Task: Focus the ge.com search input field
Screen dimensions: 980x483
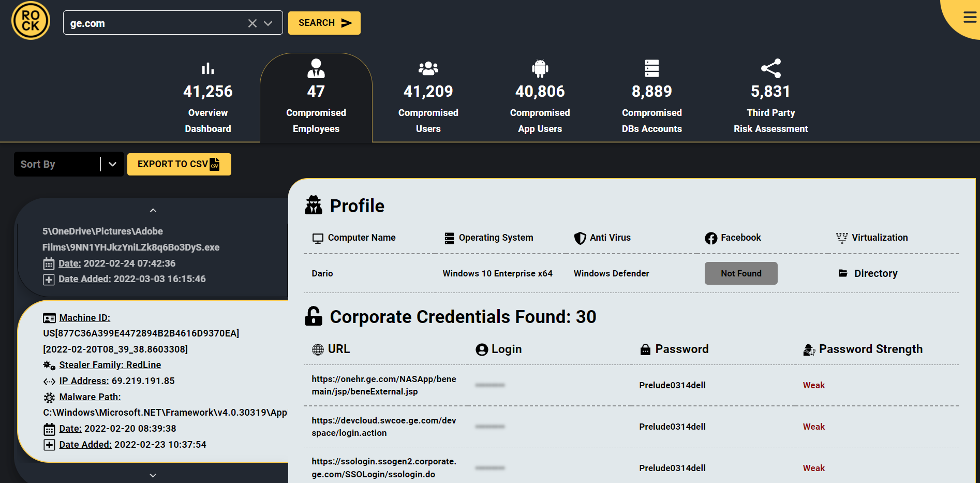Action: point(155,23)
